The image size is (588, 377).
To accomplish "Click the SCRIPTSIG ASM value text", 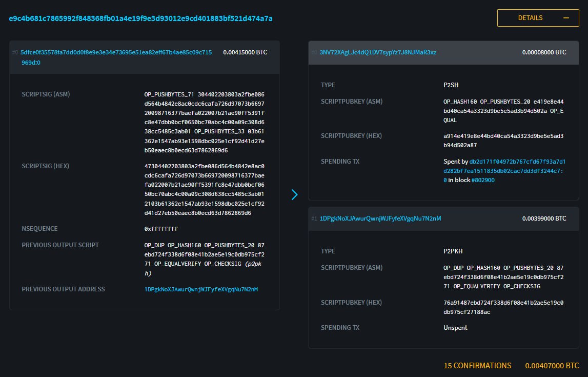I will click(205, 122).
